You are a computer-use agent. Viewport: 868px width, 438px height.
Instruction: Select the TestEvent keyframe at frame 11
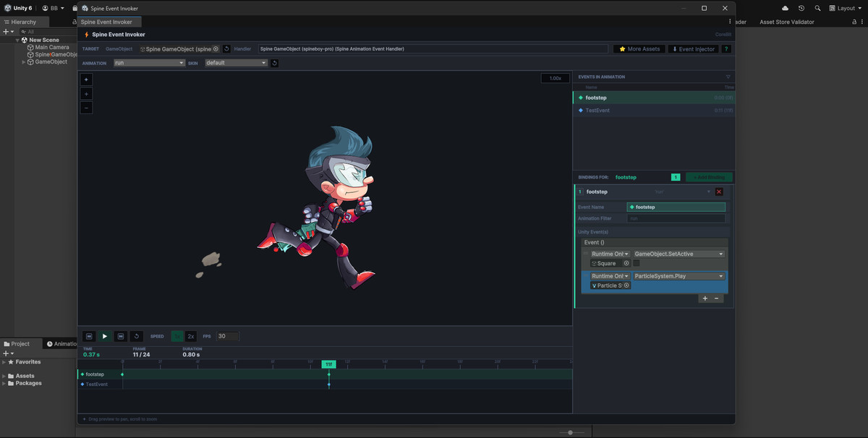coord(328,385)
